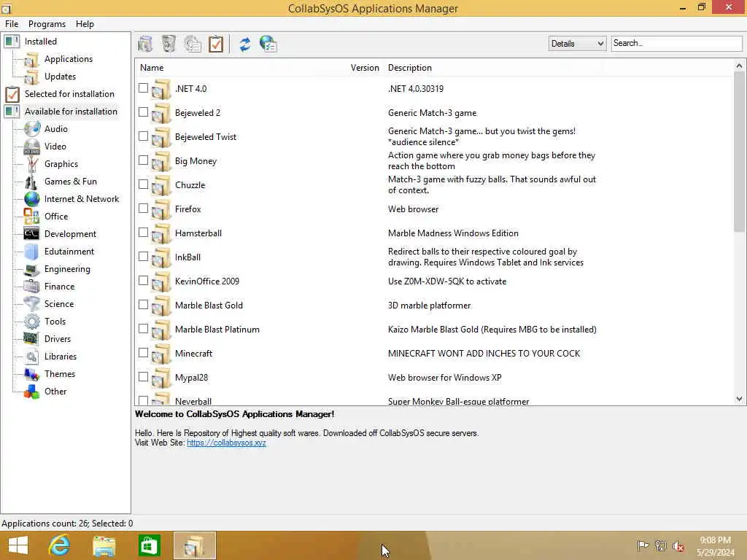Viewport: 747px width, 560px height.
Task: Click the Firefox package icon in list
Action: pos(161,209)
